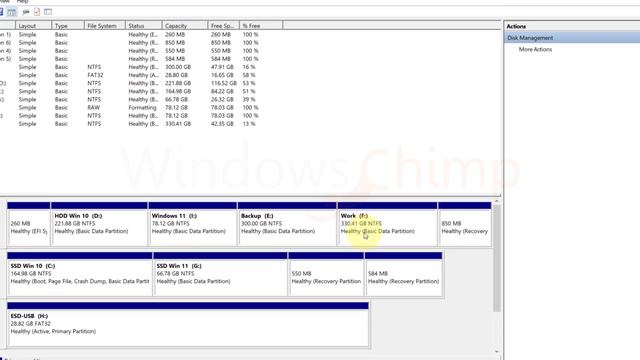The image size is (640, 360).
Task: Sort by the Capacity column header
Action: click(x=184, y=26)
